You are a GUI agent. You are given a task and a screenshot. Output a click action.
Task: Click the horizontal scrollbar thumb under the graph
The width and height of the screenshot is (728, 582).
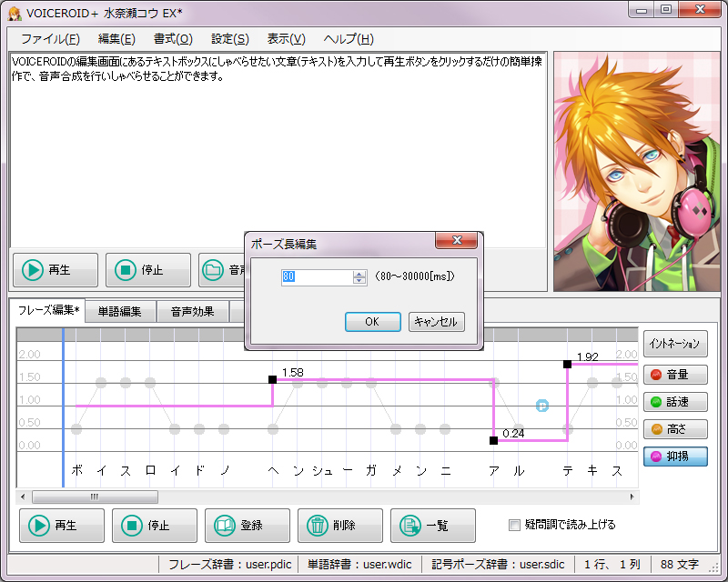click(x=95, y=497)
